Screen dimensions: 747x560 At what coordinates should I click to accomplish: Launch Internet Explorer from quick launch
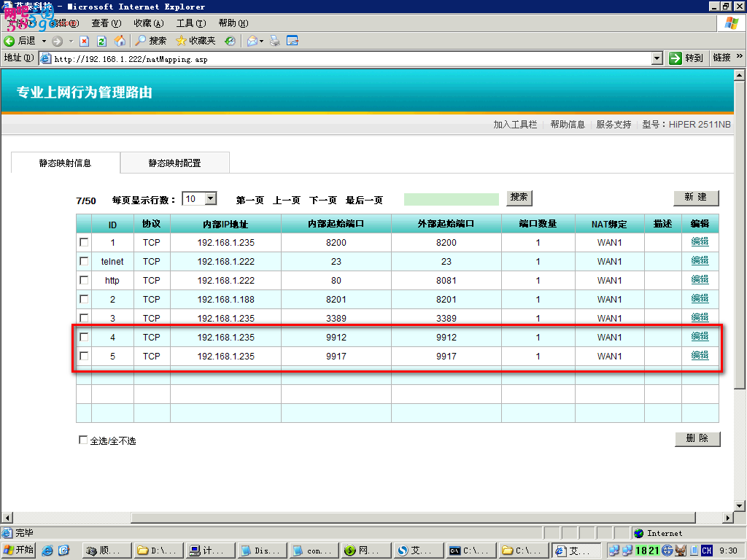pos(47,551)
